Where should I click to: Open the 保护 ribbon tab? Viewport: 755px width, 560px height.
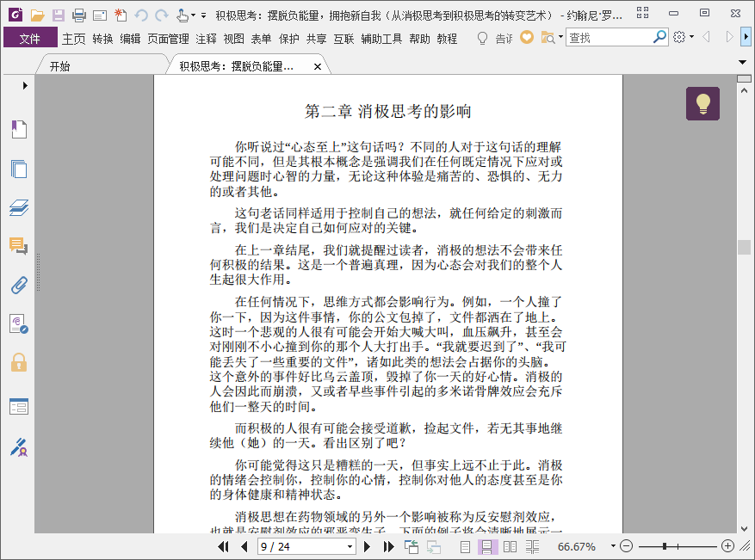(289, 39)
